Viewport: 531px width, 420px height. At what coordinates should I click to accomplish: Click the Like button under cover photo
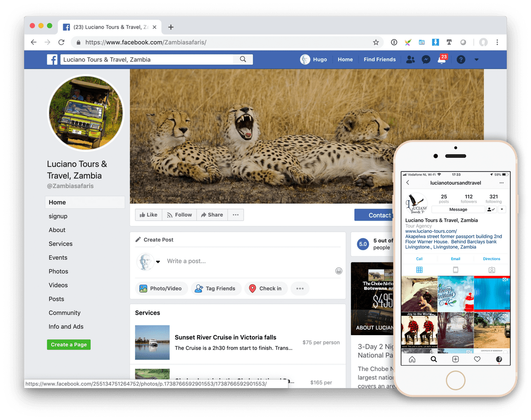click(x=149, y=215)
